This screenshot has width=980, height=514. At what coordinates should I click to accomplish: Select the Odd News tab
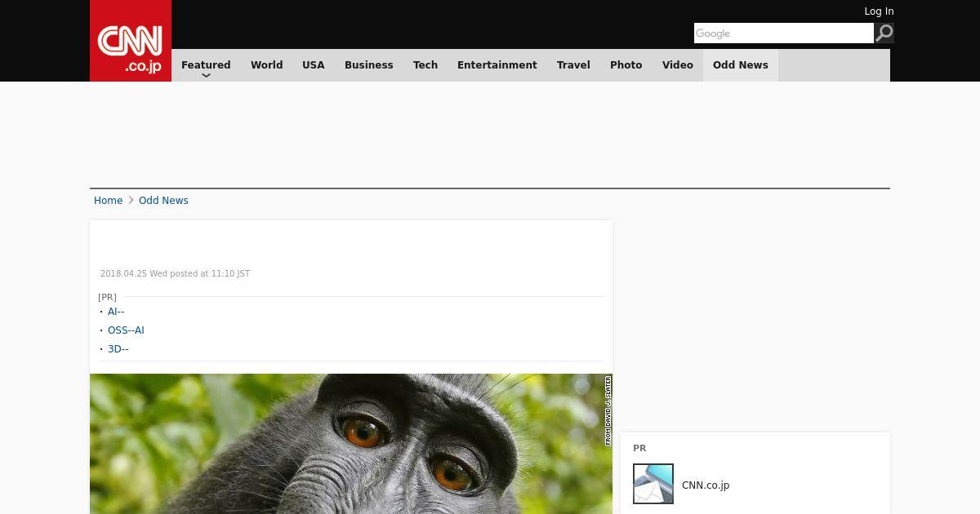click(x=741, y=65)
